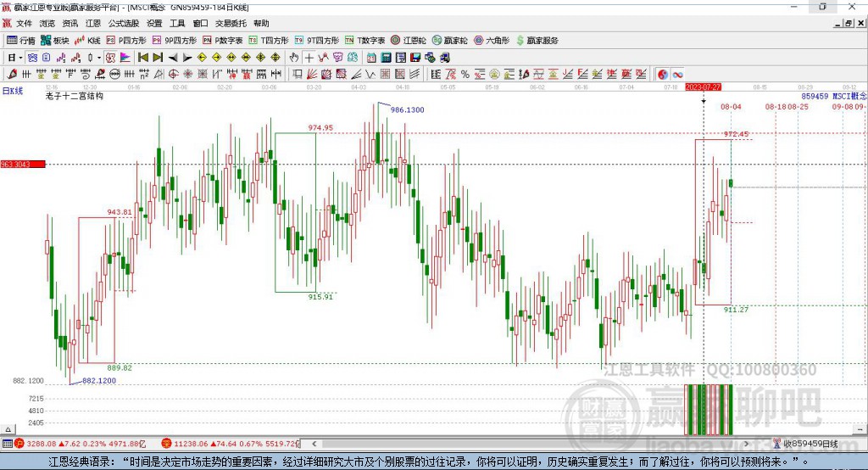Toggle the flag-shaped chart overlay button

click(x=125, y=57)
